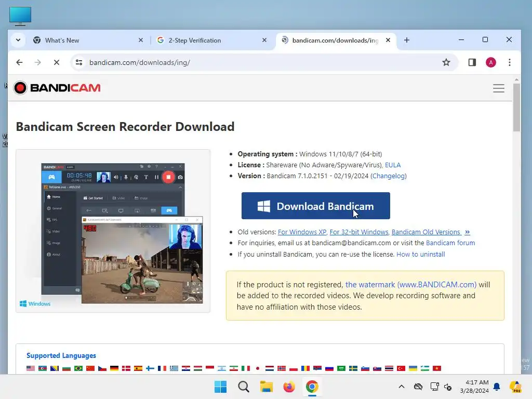Click the Chrome taskbar icon
This screenshot has height=399, width=532.
point(312,387)
